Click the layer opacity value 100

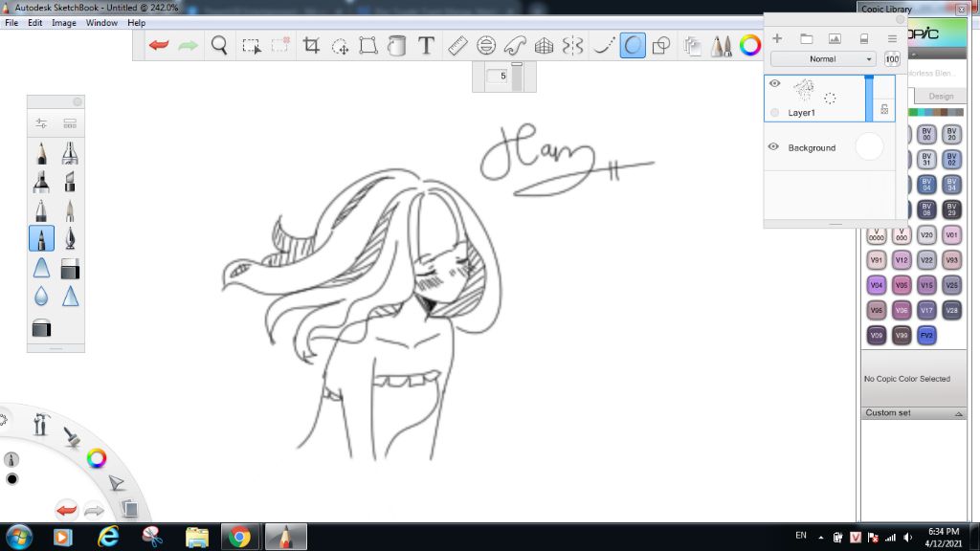pyautogui.click(x=892, y=58)
